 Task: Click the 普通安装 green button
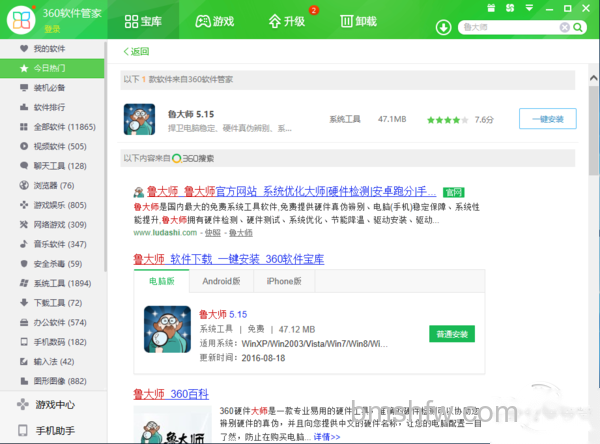click(452, 334)
